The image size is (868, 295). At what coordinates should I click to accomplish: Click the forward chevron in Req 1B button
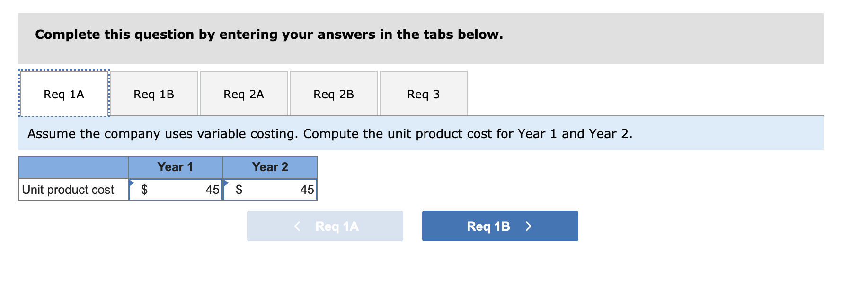[530, 226]
